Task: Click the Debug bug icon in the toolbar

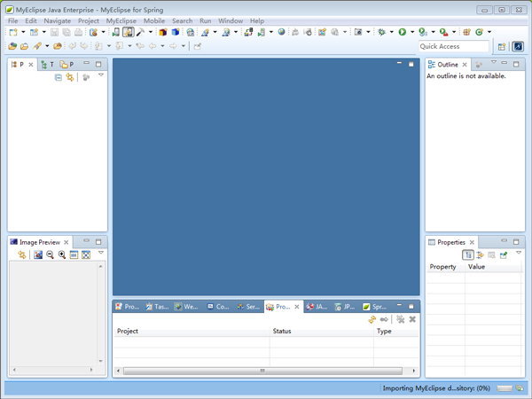Action: (x=381, y=33)
